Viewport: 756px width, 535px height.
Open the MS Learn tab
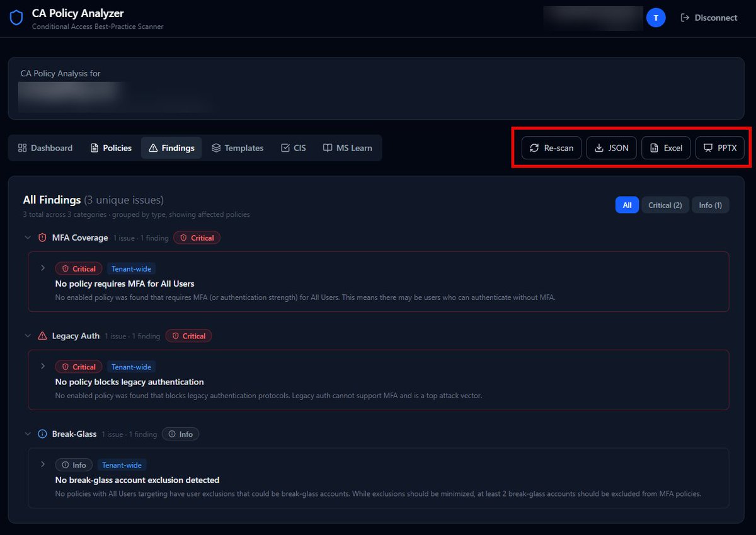[x=347, y=148]
